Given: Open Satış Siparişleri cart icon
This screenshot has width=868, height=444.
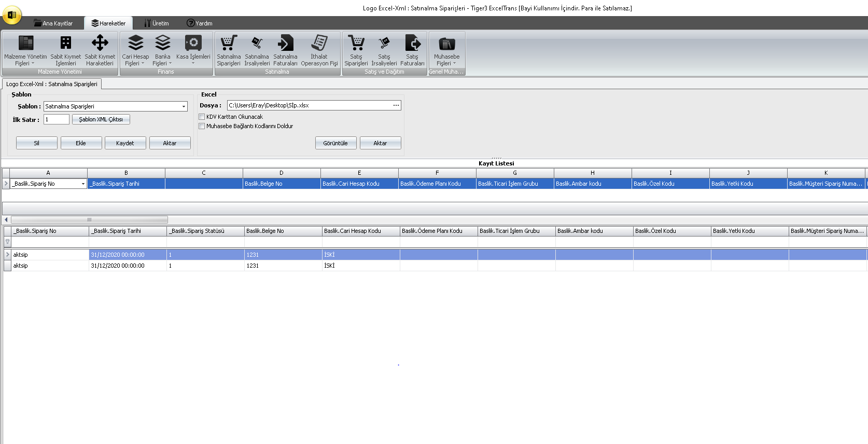Looking at the screenshot, I should pyautogui.click(x=356, y=43).
